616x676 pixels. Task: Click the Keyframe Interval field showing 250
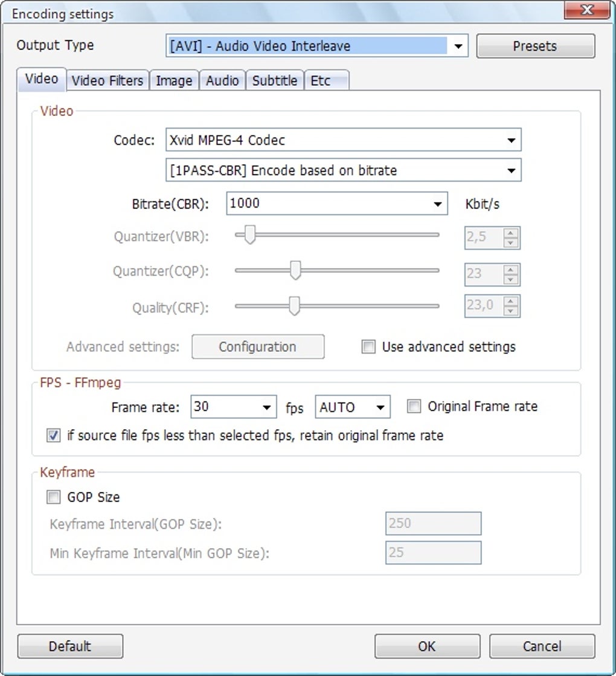pyautogui.click(x=433, y=523)
